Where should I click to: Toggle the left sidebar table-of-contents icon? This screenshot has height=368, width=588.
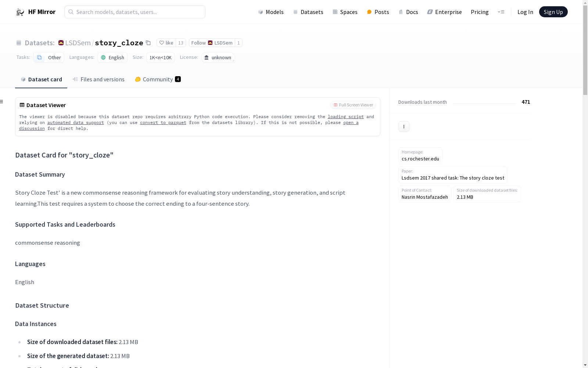(1, 102)
